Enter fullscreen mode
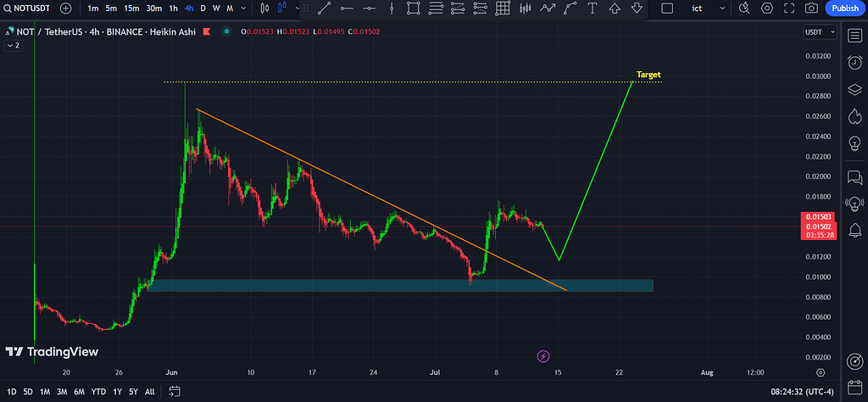The width and height of the screenshot is (868, 402). pos(789,8)
